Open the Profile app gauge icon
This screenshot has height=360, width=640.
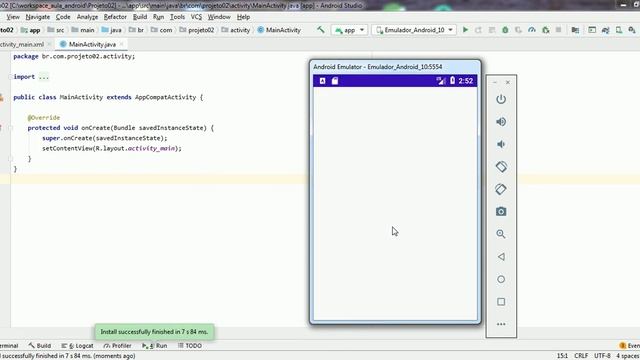pos(531,30)
